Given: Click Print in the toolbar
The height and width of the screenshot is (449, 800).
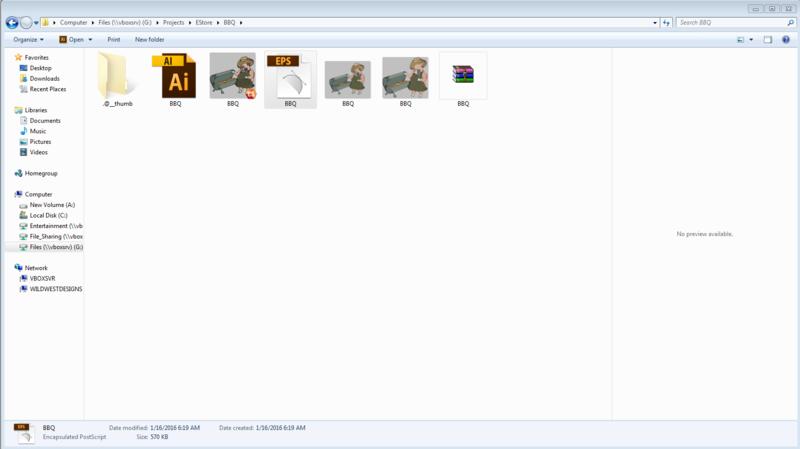Looking at the screenshot, I should click(114, 39).
